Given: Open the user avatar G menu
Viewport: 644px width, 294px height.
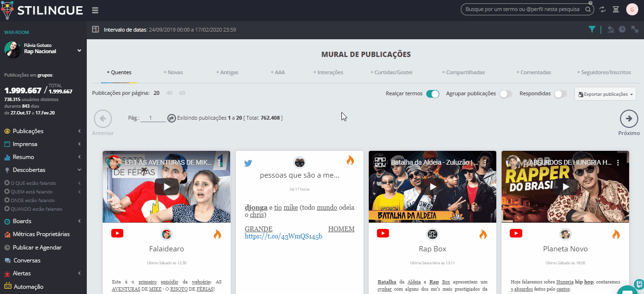Looking at the screenshot, I should (x=632, y=10).
